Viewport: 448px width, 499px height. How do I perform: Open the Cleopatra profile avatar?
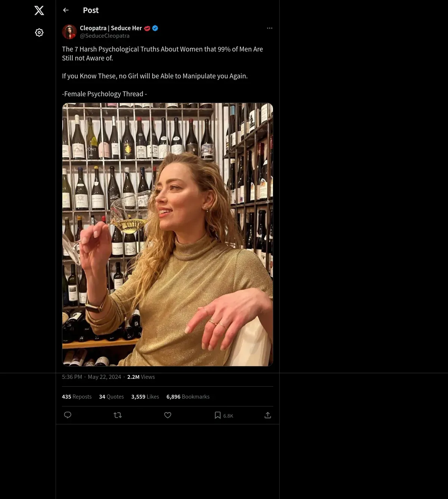click(69, 32)
